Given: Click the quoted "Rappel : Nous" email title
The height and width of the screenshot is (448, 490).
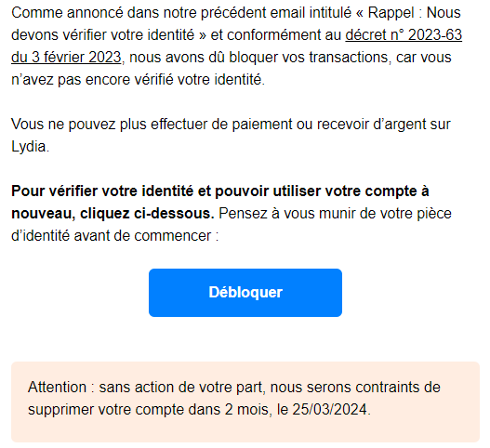Looking at the screenshot, I should (x=414, y=13).
